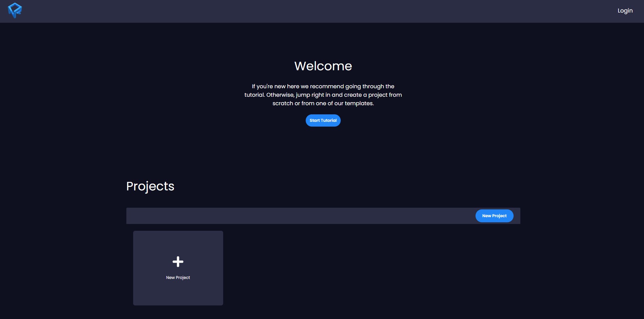Click the blue New Project button

(x=494, y=216)
